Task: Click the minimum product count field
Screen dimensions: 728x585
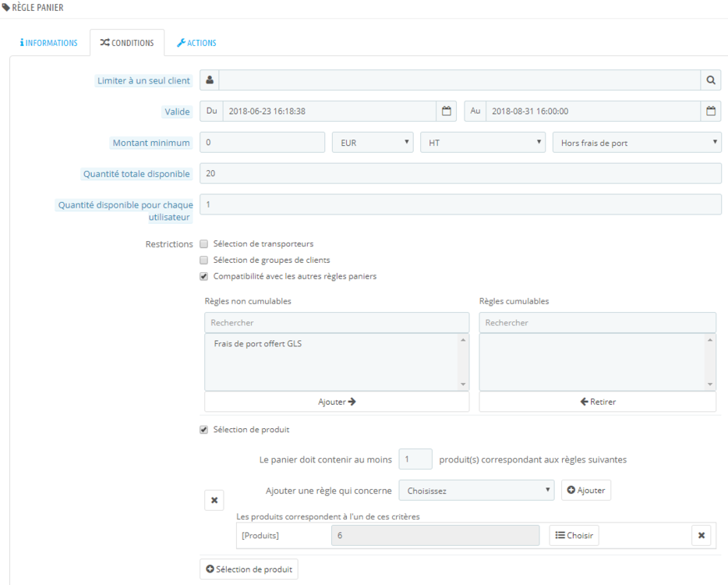Action: pos(415,459)
